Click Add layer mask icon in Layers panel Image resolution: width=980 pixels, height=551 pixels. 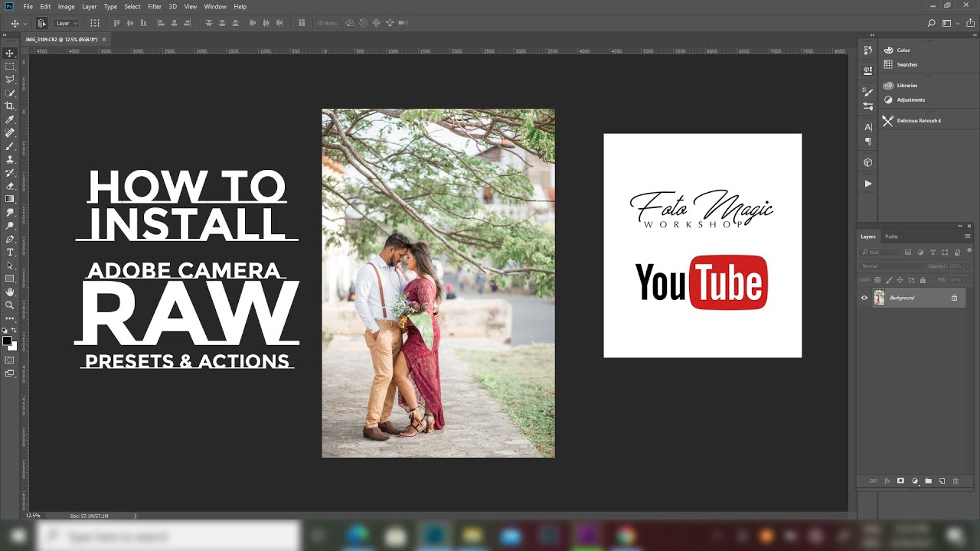pyautogui.click(x=900, y=481)
